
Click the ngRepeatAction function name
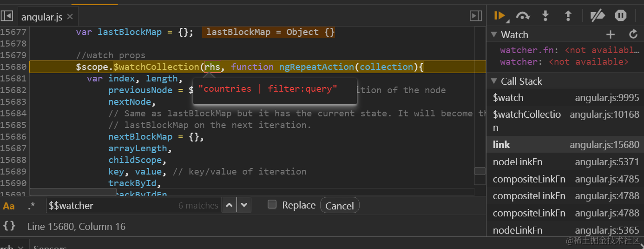point(317,67)
